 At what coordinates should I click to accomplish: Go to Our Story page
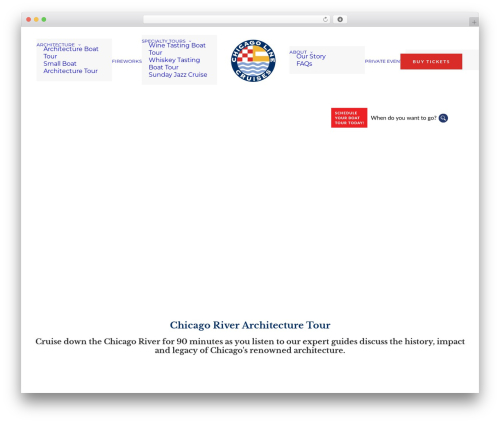(x=311, y=56)
